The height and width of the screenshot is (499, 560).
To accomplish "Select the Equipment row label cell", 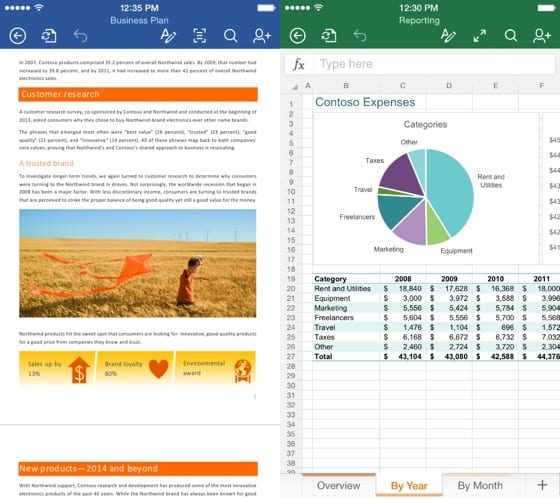I will pos(346,298).
